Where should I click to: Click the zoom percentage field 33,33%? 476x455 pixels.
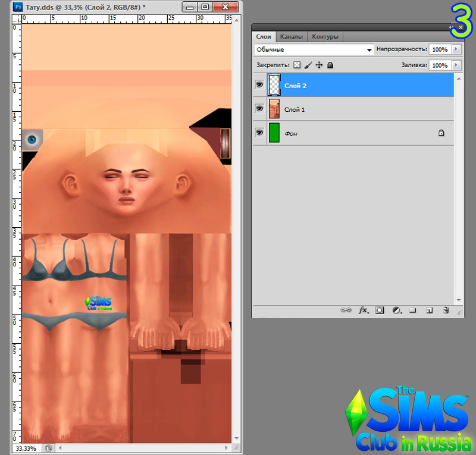[x=26, y=448]
